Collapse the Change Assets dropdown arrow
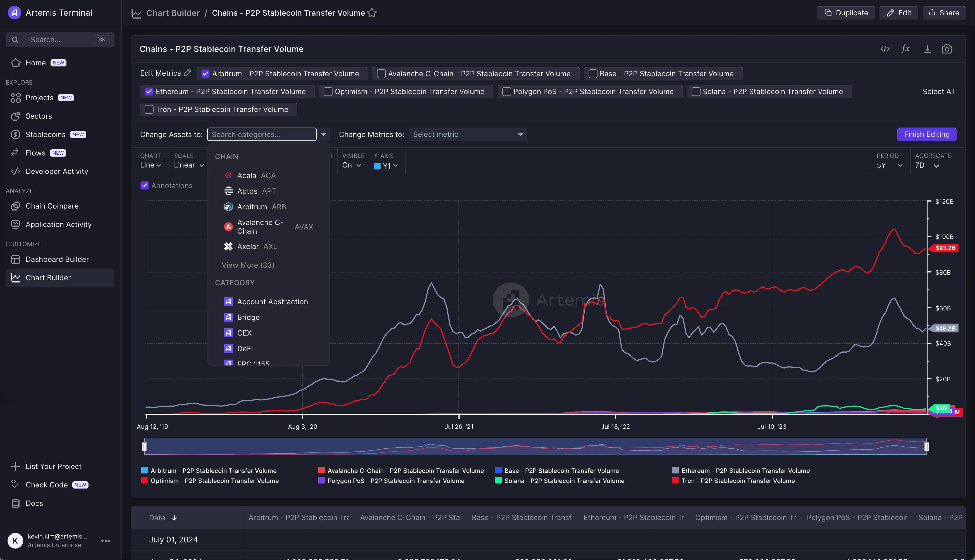 point(323,134)
